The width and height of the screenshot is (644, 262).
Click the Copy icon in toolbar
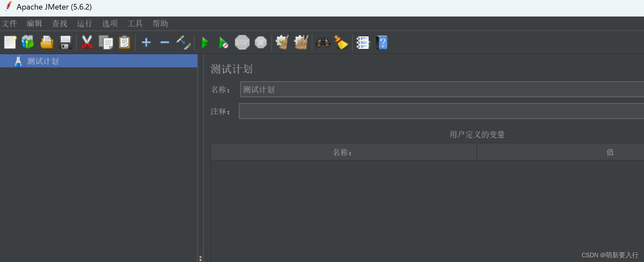tap(106, 42)
